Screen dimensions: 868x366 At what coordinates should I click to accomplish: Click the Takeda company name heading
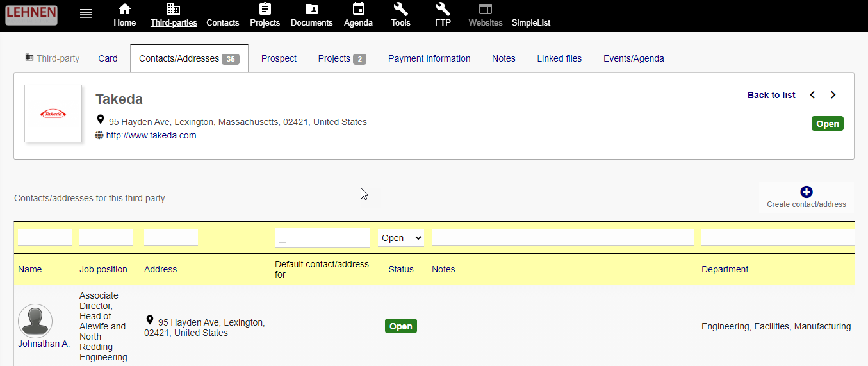(x=119, y=99)
